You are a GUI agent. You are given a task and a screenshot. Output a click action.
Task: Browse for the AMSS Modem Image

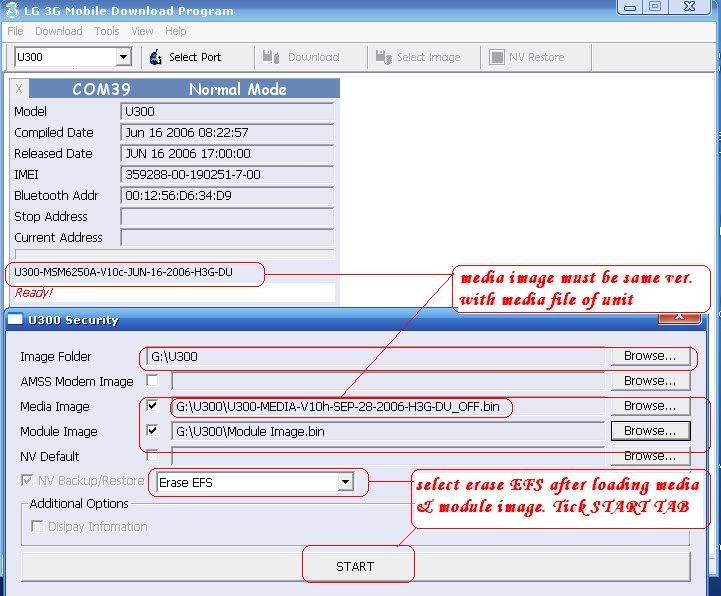coord(650,381)
